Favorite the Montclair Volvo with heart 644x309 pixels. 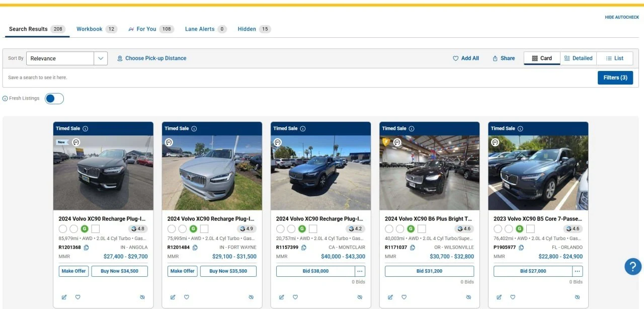point(295,297)
